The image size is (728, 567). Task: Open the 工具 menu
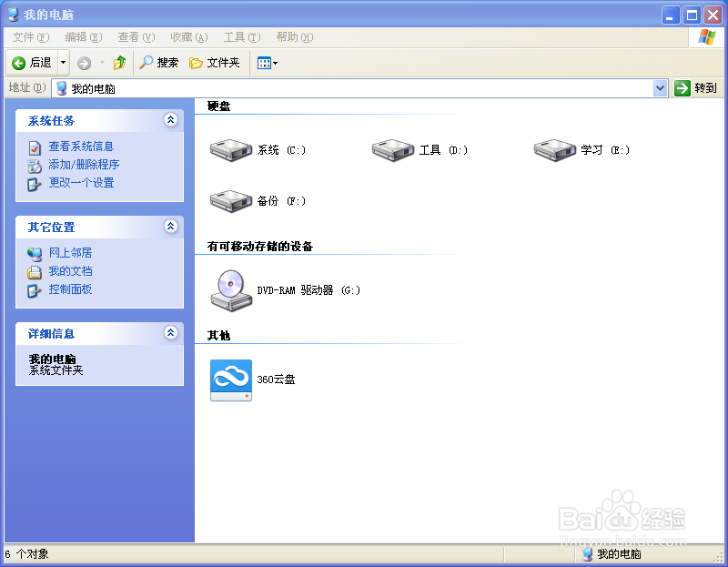240,37
